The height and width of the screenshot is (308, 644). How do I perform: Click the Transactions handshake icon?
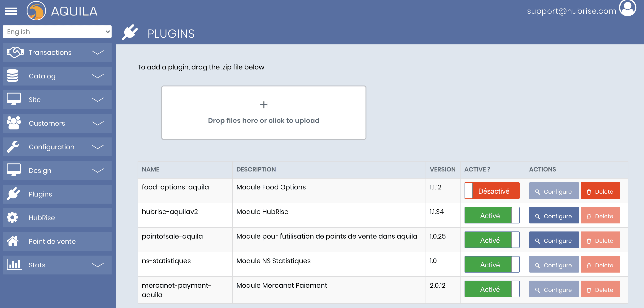pyautogui.click(x=15, y=52)
